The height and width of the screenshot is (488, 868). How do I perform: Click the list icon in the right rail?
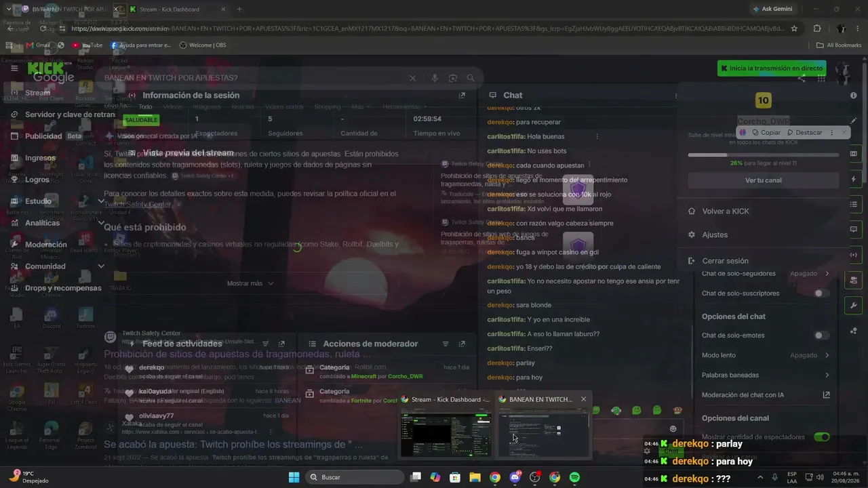coord(853,204)
